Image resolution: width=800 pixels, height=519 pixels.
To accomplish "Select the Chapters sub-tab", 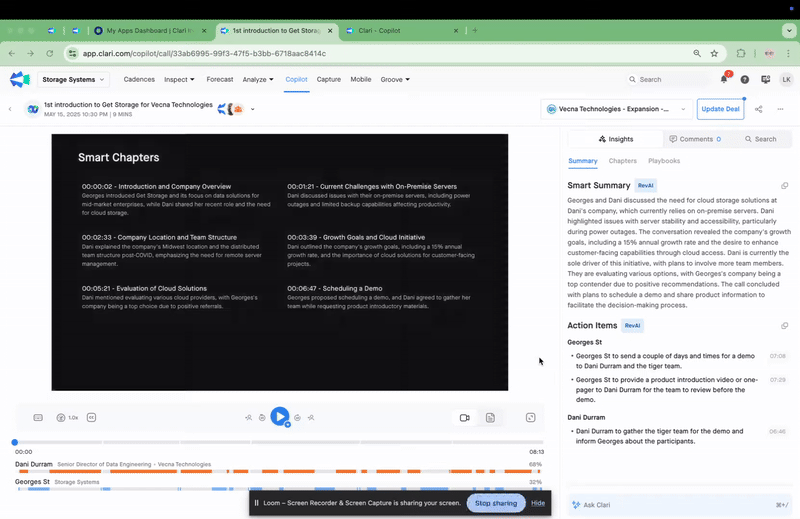I will [x=622, y=161].
